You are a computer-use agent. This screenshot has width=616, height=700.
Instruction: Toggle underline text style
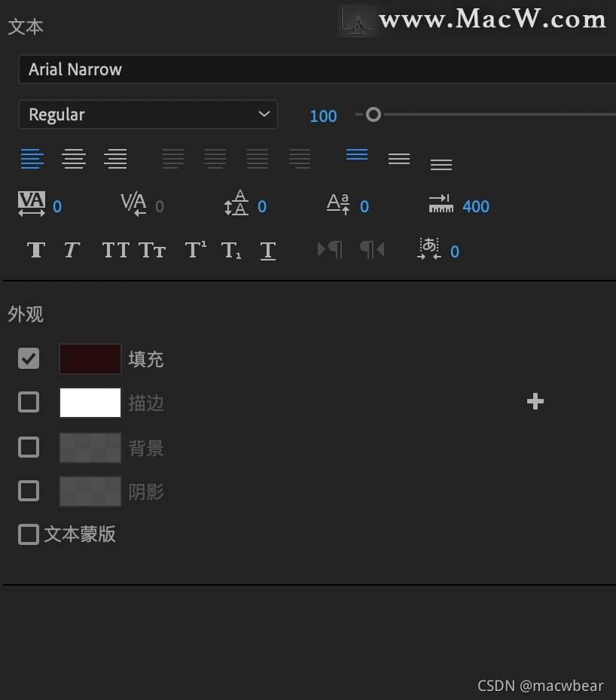coord(268,251)
